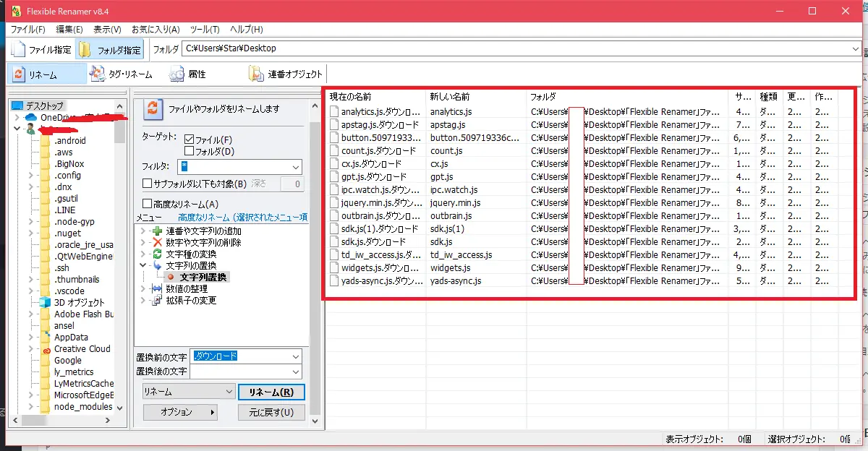Click the 元に戻す(U) button
The width and height of the screenshot is (868, 451).
coord(271,412)
